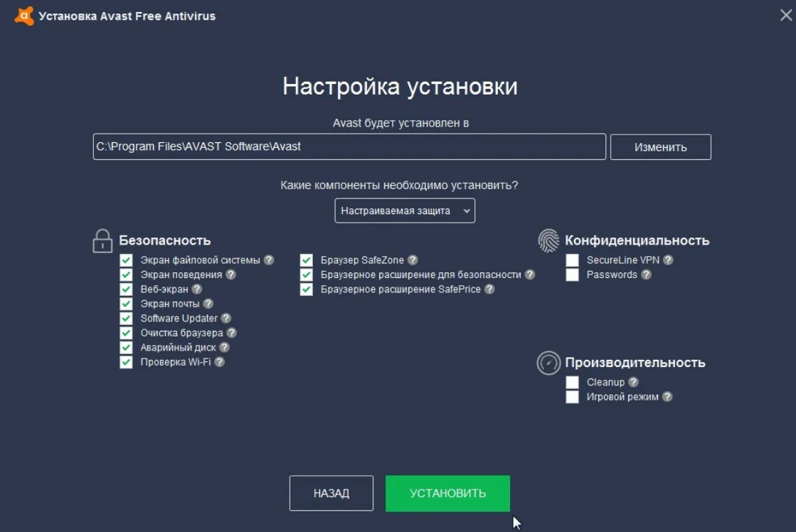Uncheck Браузер SafeZone
796x532 pixels.
[x=306, y=260]
